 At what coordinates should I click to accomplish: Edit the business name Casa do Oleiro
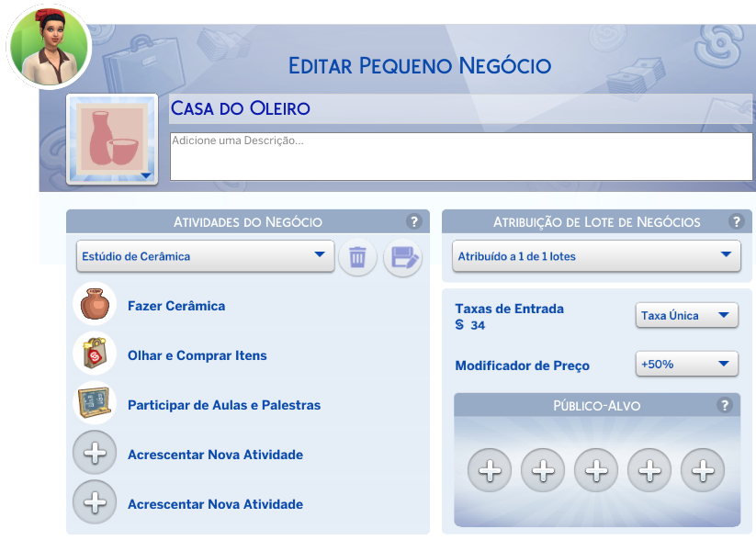pos(460,108)
